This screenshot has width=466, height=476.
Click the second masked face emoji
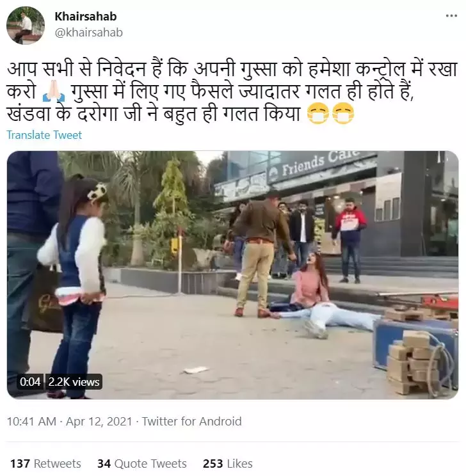[x=343, y=114]
